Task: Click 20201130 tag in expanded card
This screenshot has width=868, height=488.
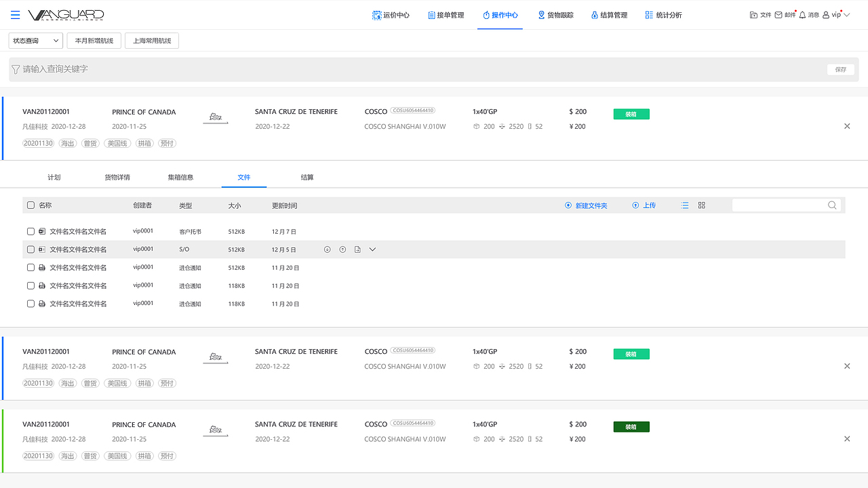Action: [39, 143]
